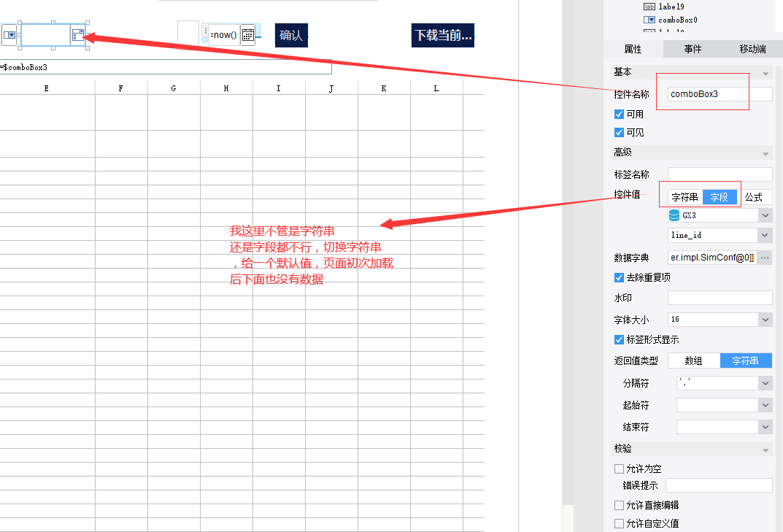Set 返回值类型 to 字符串
Image resolution: width=783 pixels, height=532 pixels.
746,361
